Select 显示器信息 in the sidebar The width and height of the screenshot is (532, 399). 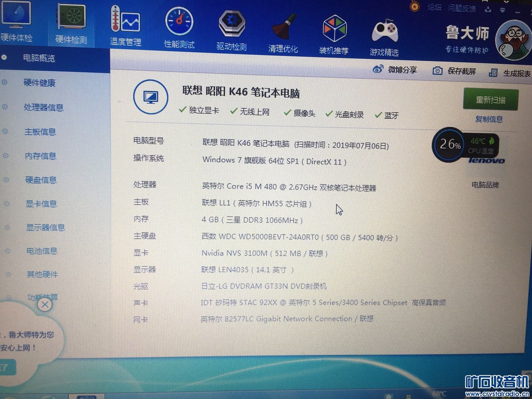pyautogui.click(x=45, y=227)
